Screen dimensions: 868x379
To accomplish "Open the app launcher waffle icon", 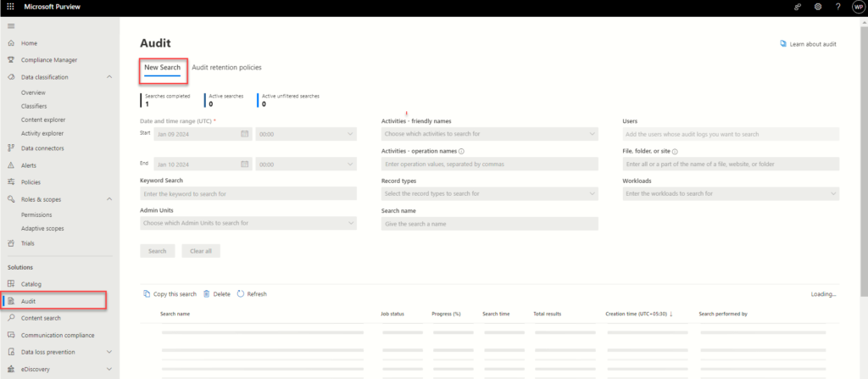I will [10, 8].
